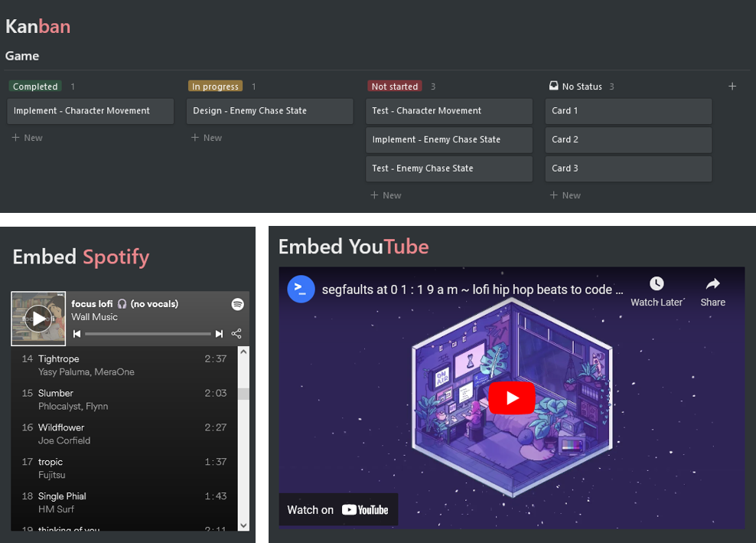Add New card under In progress column

pyautogui.click(x=207, y=138)
